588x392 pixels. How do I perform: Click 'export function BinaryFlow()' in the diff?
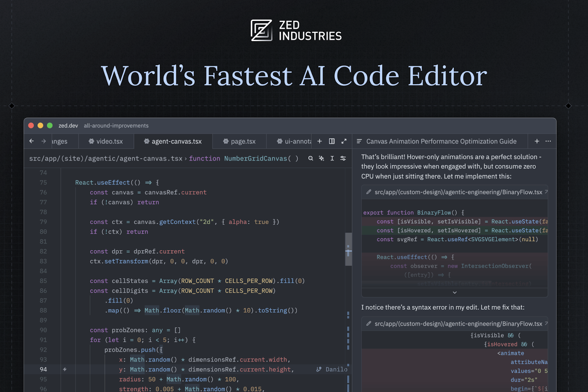(x=410, y=213)
